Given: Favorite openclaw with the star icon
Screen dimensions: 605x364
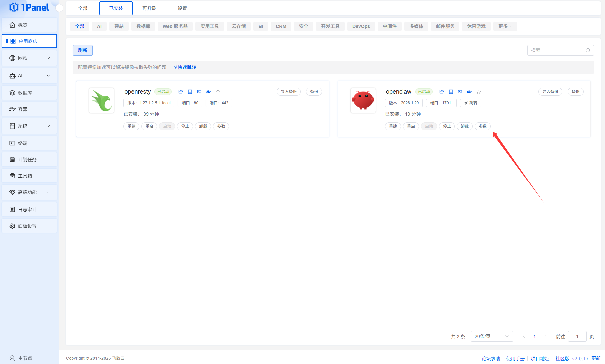Looking at the screenshot, I should (479, 92).
